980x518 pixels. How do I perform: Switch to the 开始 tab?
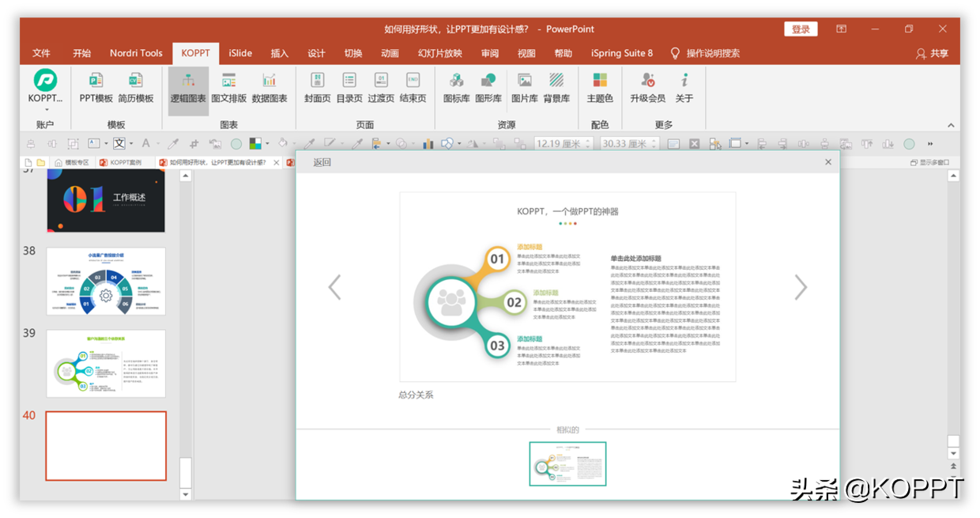click(x=81, y=53)
